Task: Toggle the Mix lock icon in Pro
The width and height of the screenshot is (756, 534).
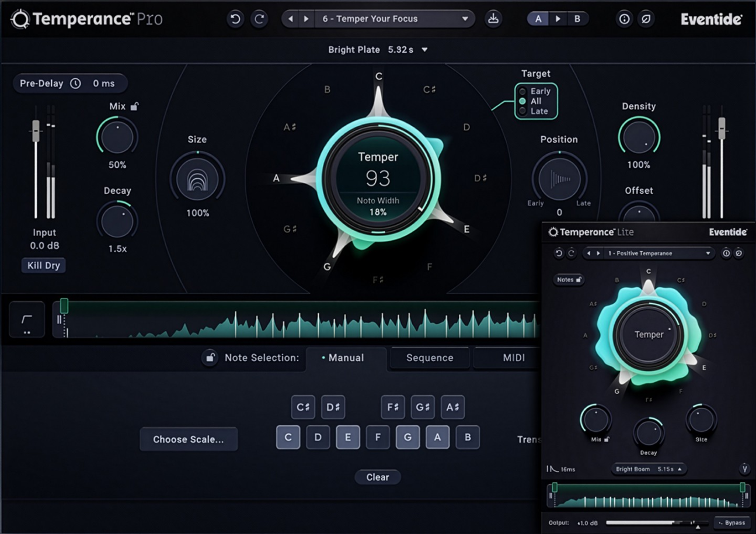Action: [135, 106]
